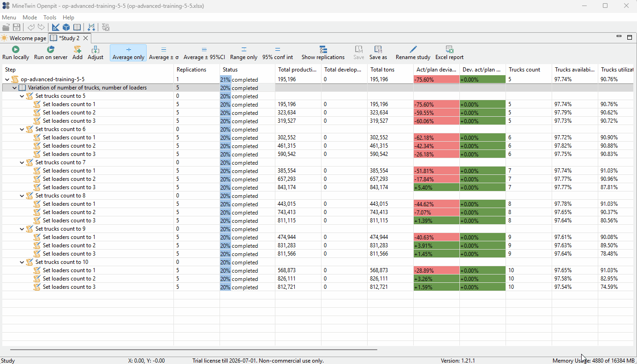Screen dimensions: 637x364
Task: Collapse Set trucks count to 7 group
Action: pos(22,162)
